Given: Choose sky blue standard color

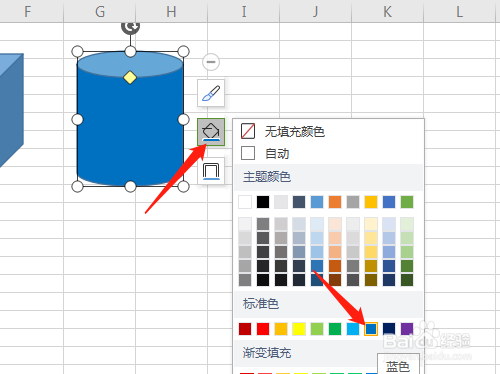Looking at the screenshot, I should (353, 329).
